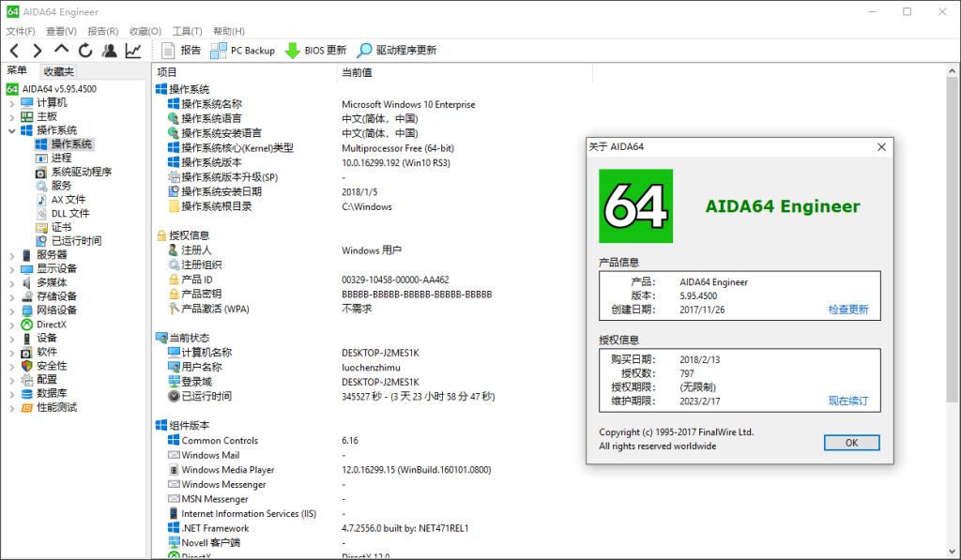Screen dimensions: 961x560
Task: Click 检查更新 link in About dialog
Action: tap(848, 310)
